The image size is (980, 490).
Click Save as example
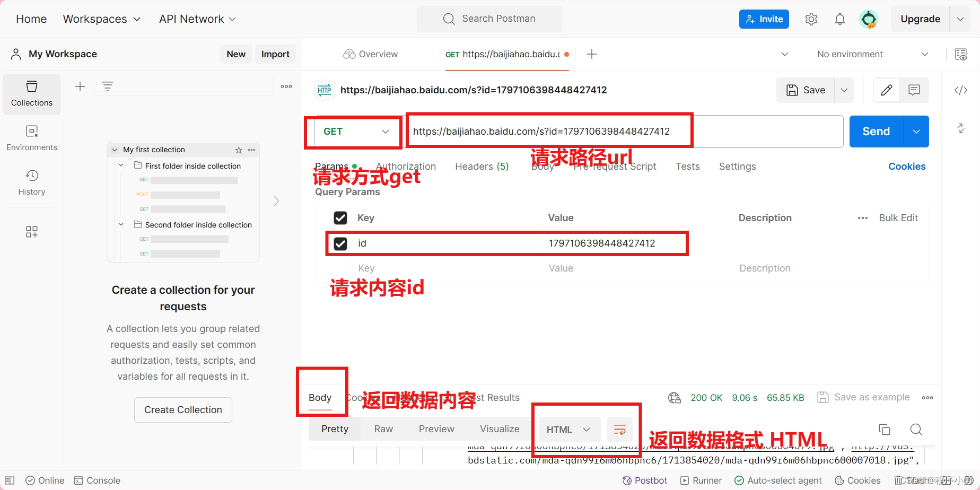[863, 398]
